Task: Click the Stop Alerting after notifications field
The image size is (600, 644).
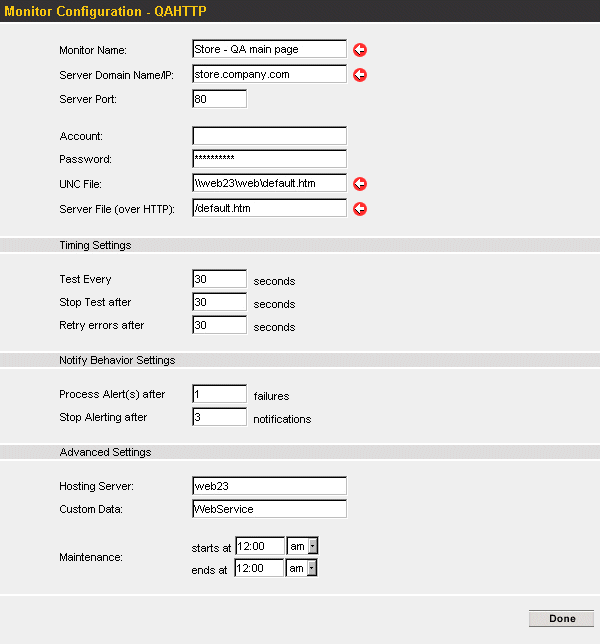Action: point(219,417)
